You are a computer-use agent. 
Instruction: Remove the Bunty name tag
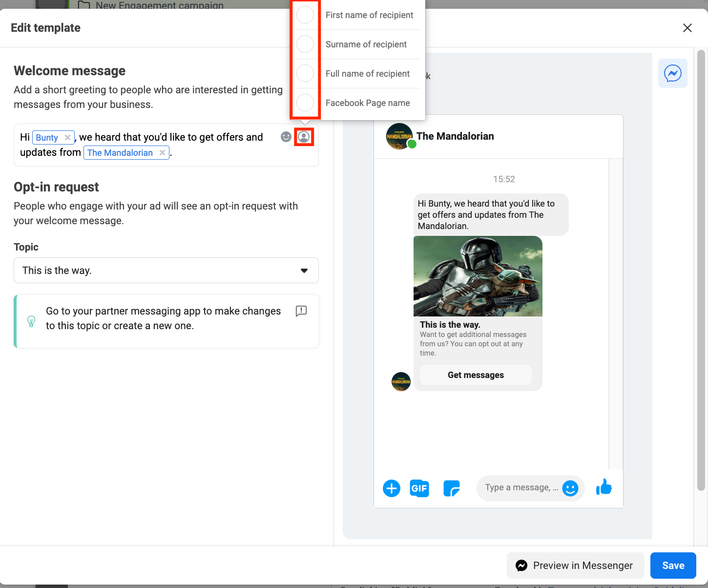tap(67, 138)
